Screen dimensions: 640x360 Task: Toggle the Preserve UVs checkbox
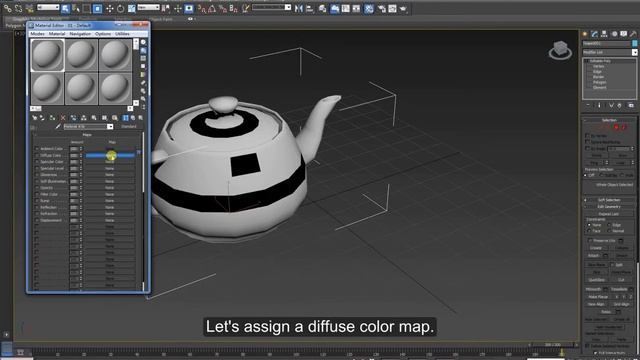pyautogui.click(x=590, y=240)
